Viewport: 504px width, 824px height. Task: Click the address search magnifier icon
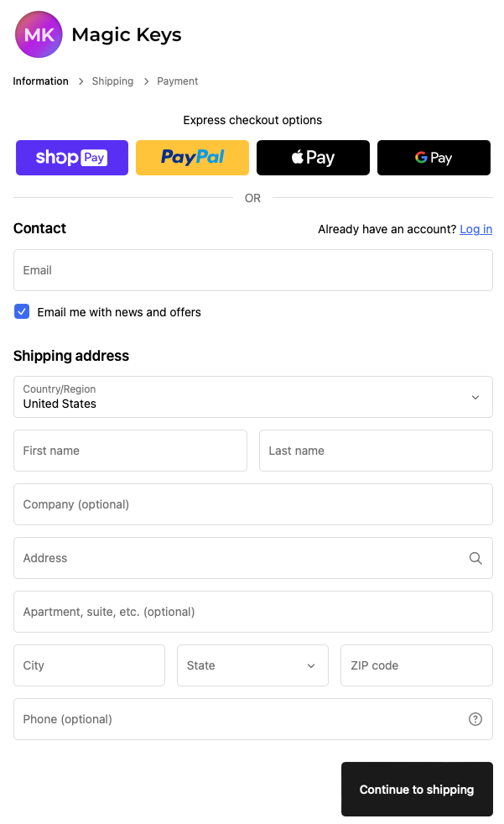coord(475,558)
